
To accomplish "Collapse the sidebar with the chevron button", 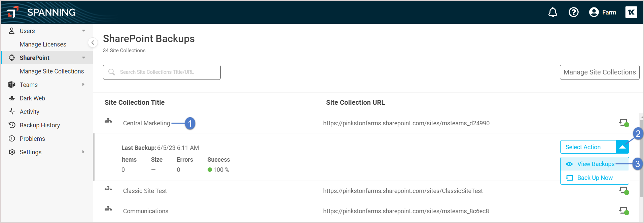I will tap(93, 43).
